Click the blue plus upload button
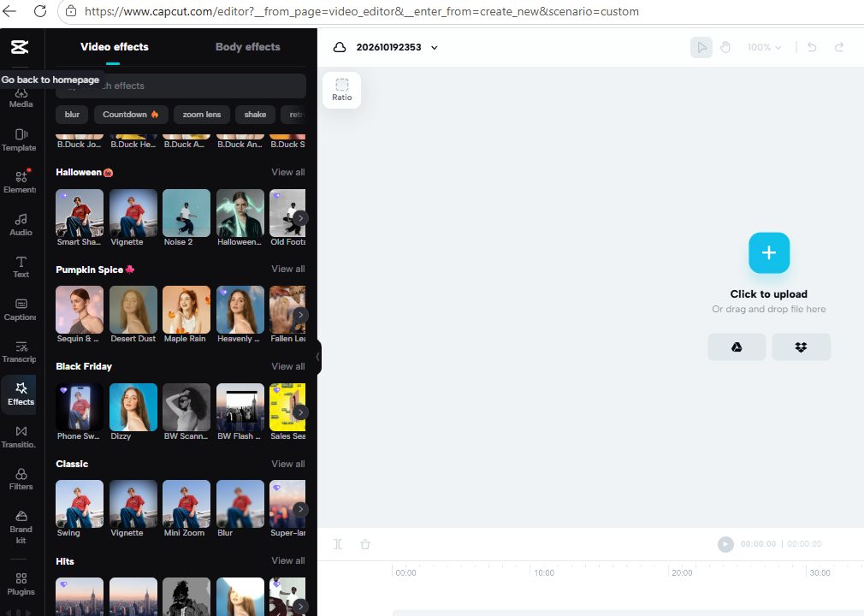 [769, 253]
